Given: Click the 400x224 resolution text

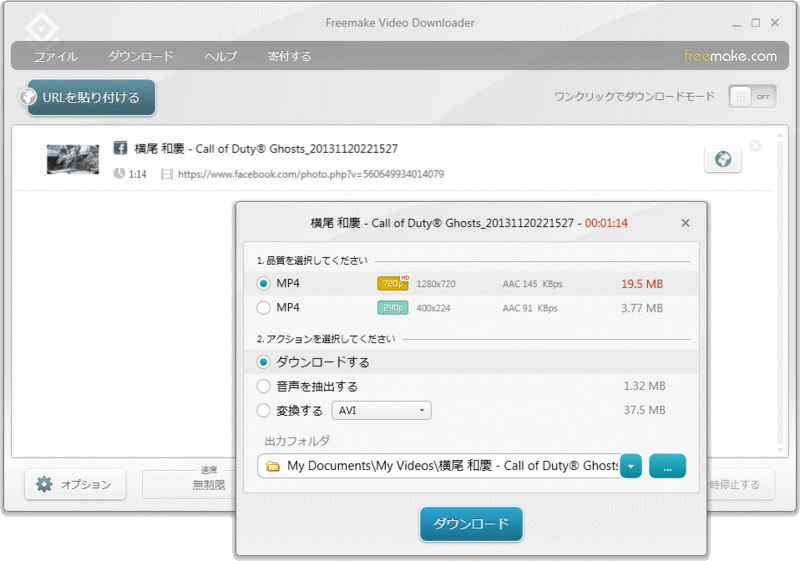Looking at the screenshot, I should (x=433, y=308).
